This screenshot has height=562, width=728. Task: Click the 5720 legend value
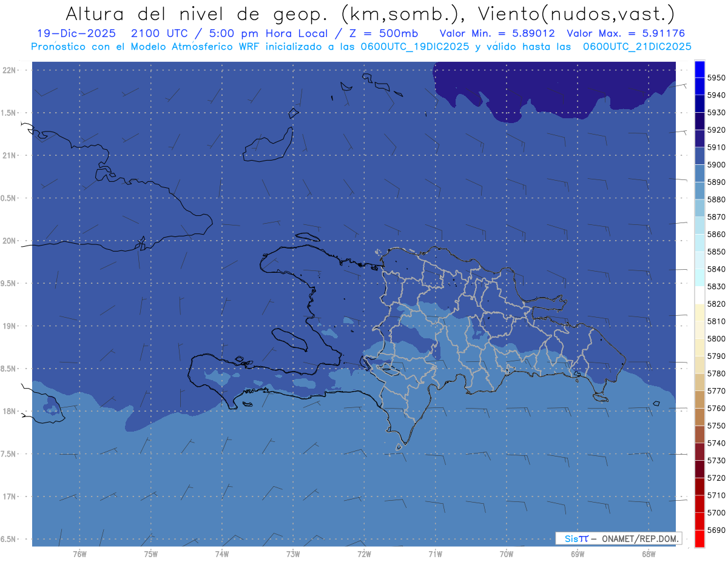click(x=716, y=478)
